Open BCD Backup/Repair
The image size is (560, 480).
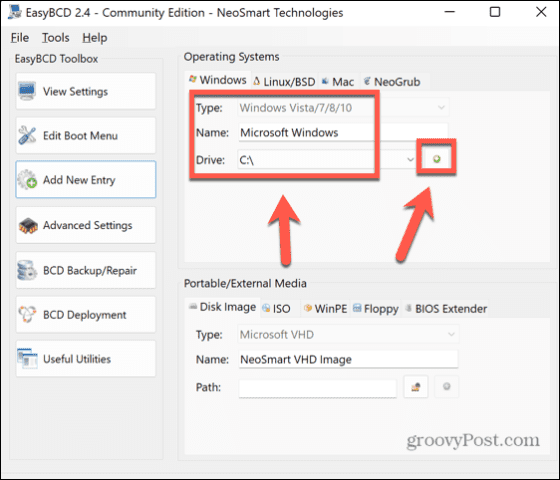(86, 270)
